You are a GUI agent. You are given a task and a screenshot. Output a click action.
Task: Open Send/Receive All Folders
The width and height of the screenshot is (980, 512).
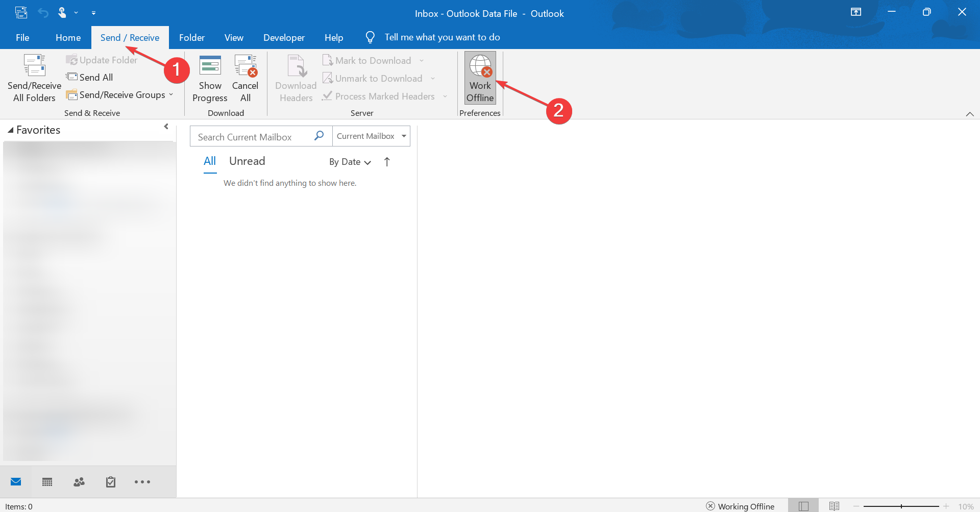tap(34, 78)
